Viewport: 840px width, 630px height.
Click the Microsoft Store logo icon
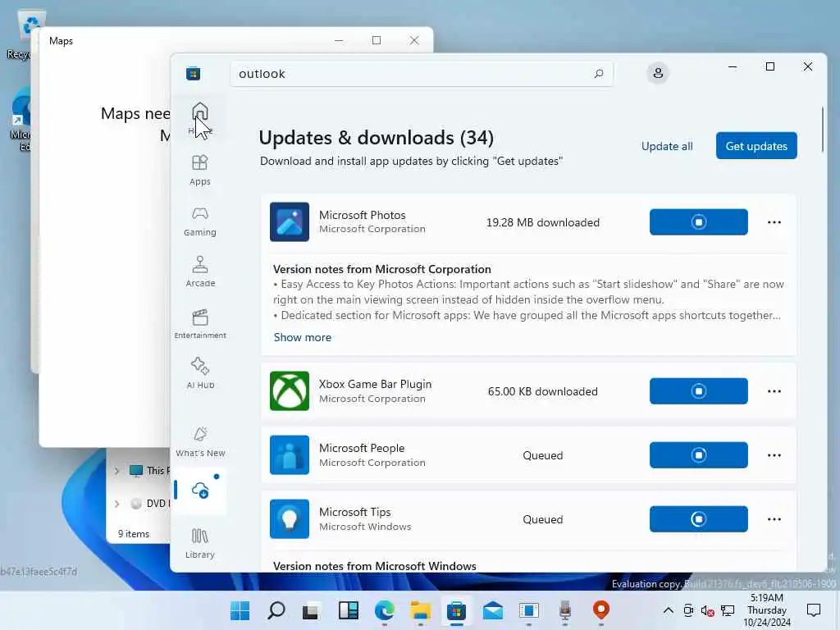(194, 73)
